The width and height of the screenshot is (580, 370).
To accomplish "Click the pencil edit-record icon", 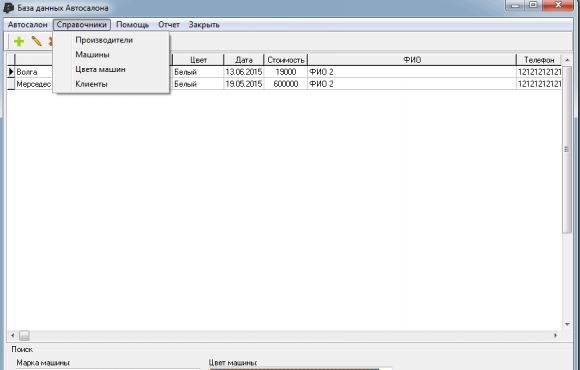I will tap(37, 41).
